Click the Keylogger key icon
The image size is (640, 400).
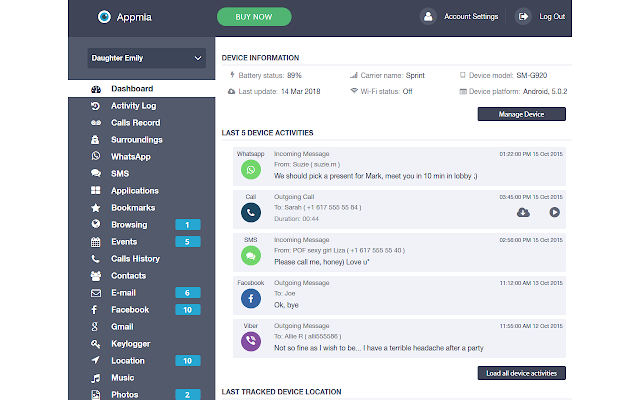[96, 344]
